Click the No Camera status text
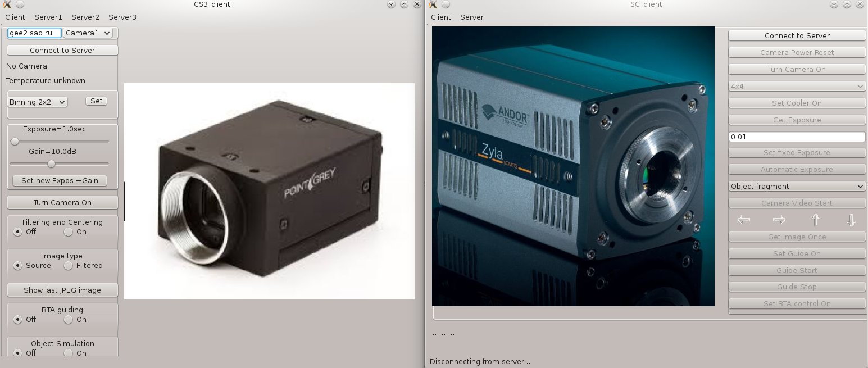 [x=26, y=66]
